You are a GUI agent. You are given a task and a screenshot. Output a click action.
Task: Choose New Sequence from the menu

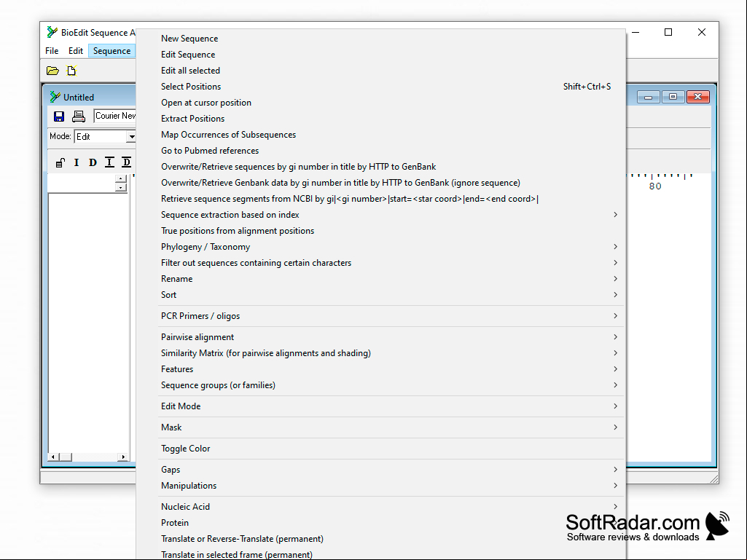point(380,39)
